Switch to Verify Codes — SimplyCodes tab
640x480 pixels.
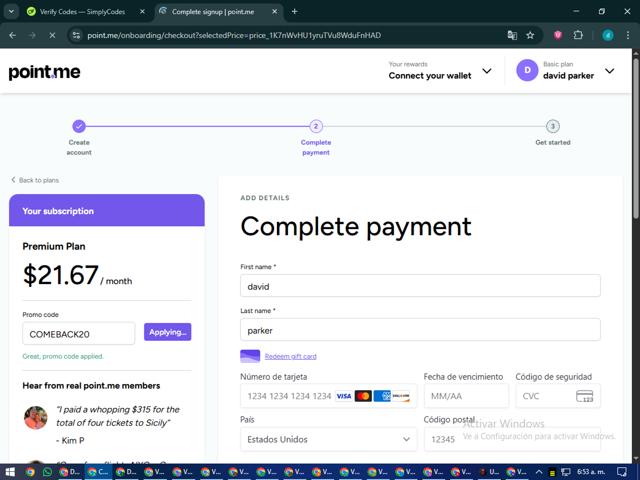82,12
